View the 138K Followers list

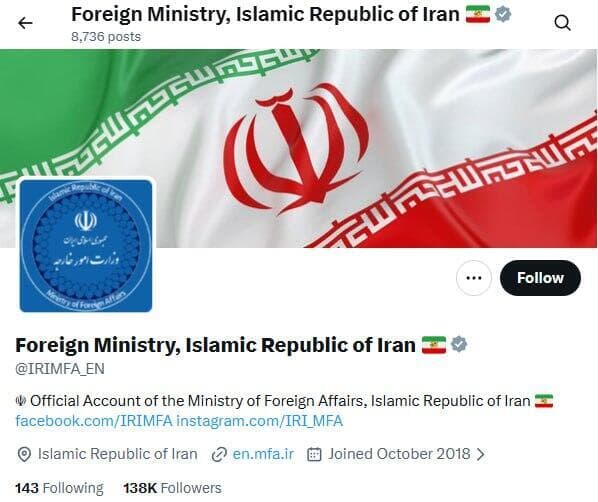click(172, 488)
